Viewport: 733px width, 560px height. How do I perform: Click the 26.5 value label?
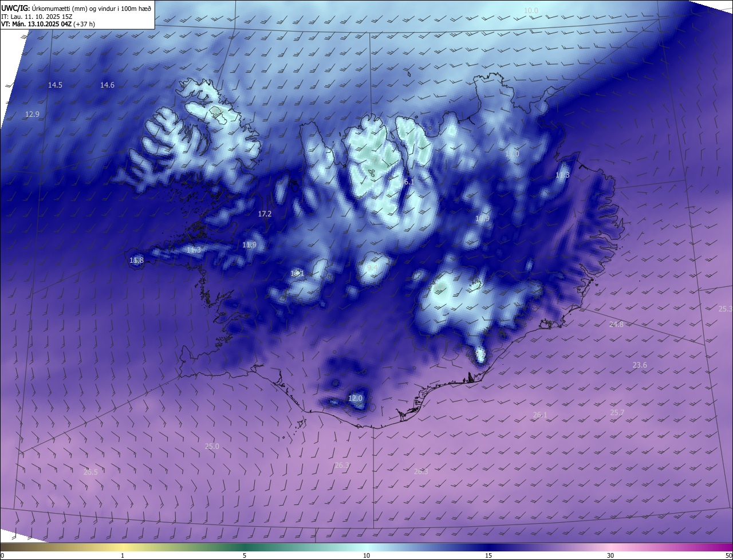coord(90,472)
